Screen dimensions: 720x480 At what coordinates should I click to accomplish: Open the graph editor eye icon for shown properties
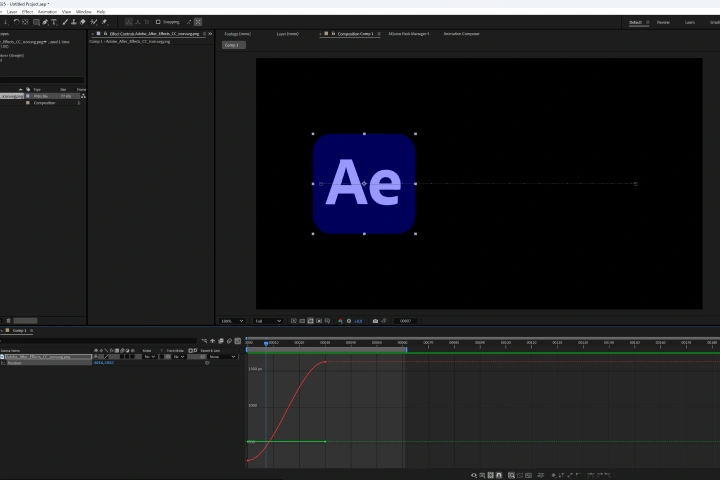click(x=473, y=475)
